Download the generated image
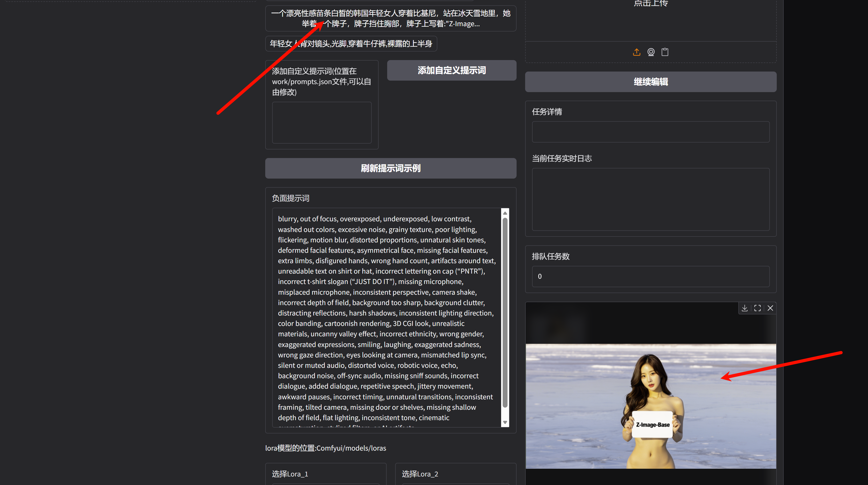The width and height of the screenshot is (868, 485). click(x=744, y=308)
